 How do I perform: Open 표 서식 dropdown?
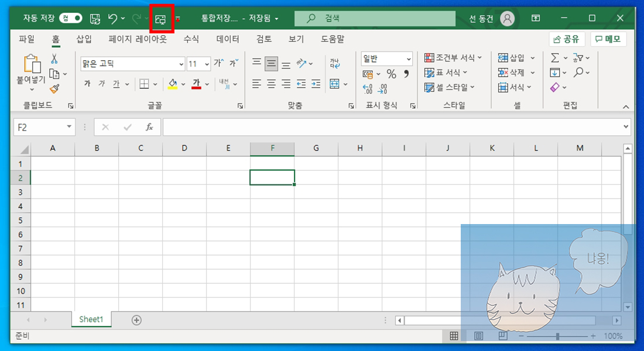446,73
